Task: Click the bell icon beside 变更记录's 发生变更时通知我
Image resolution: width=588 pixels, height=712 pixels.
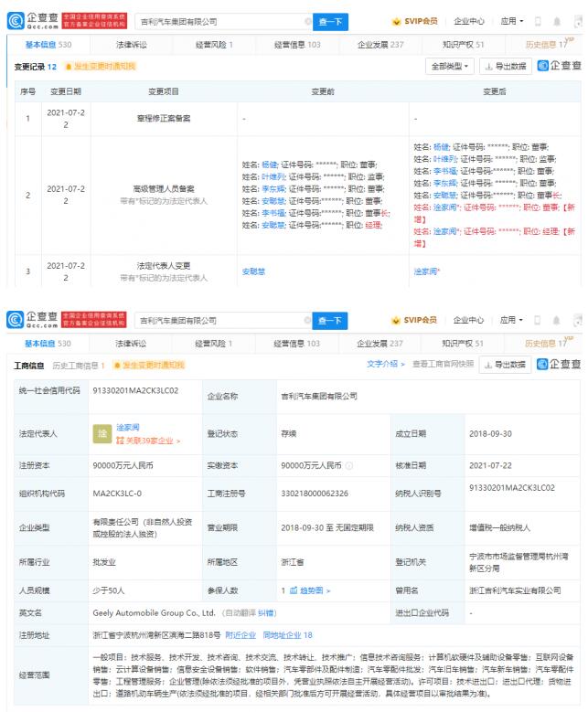Action: 69,67
